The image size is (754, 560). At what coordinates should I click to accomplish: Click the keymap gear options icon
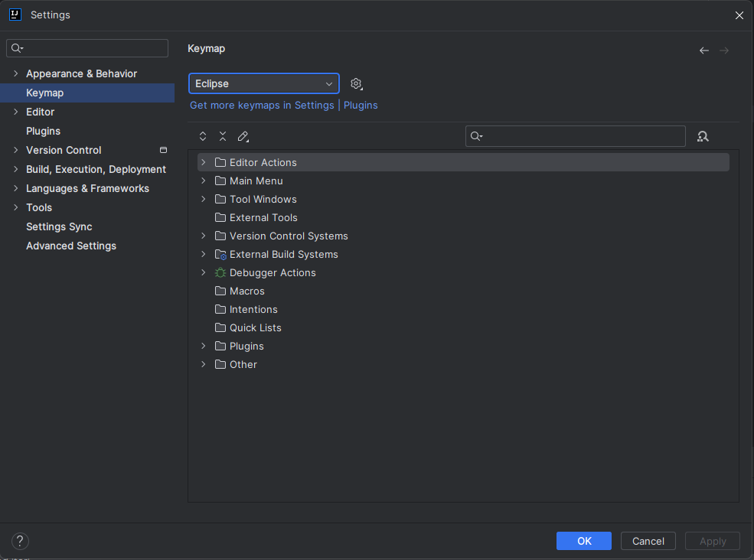coord(356,83)
